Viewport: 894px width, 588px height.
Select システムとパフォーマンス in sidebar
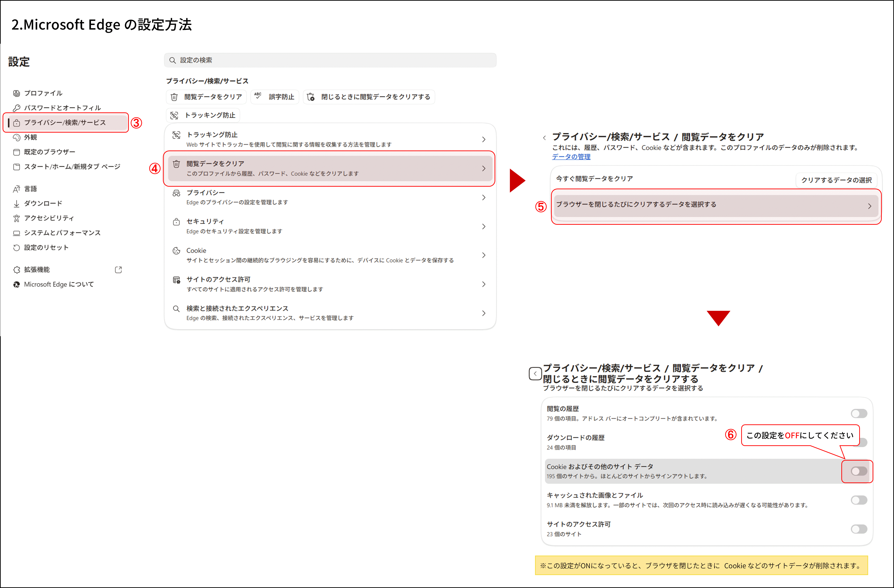pyautogui.click(x=62, y=233)
